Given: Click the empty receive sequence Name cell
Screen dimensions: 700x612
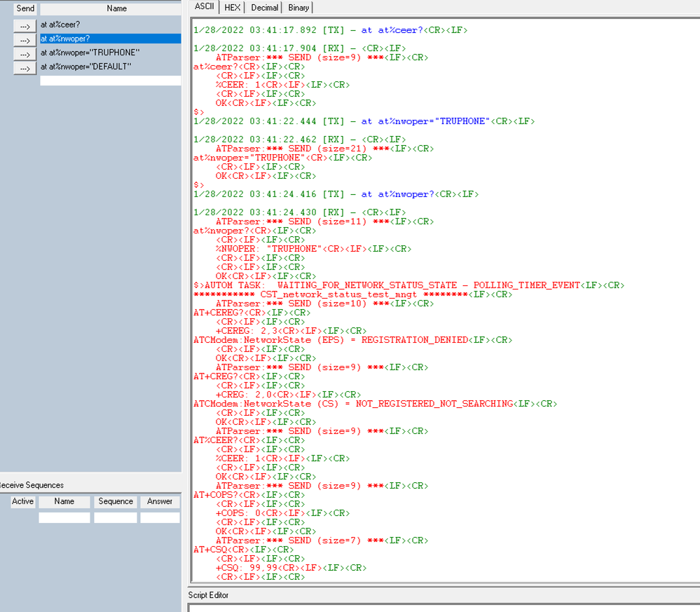Looking at the screenshot, I should (64, 517).
